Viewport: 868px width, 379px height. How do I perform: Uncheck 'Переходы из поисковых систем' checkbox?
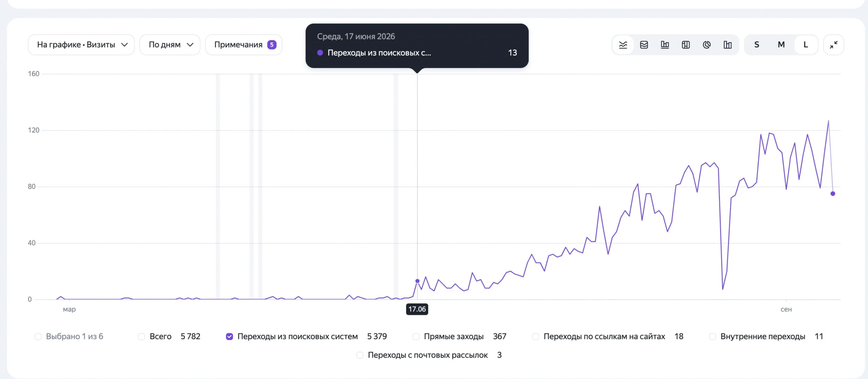[230, 337]
